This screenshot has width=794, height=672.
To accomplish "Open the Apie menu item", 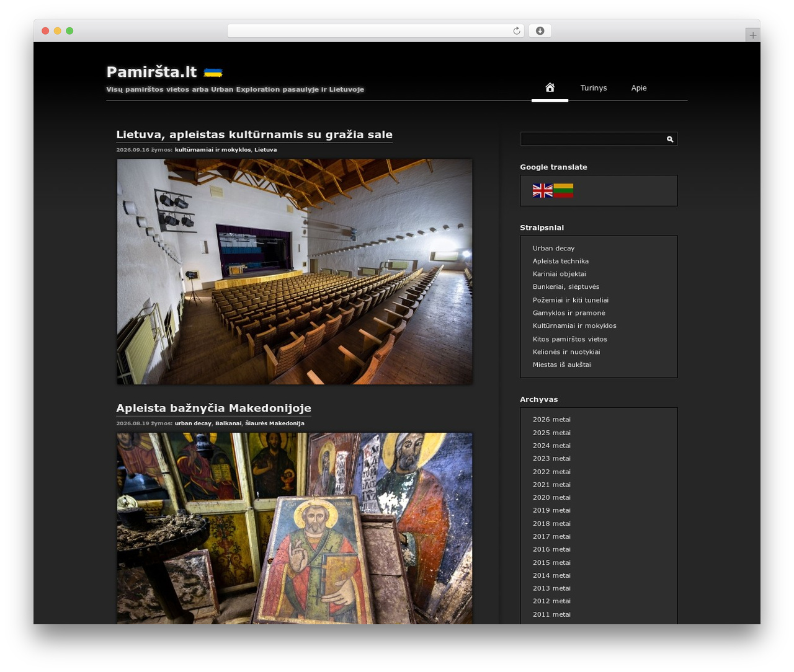I will (639, 88).
